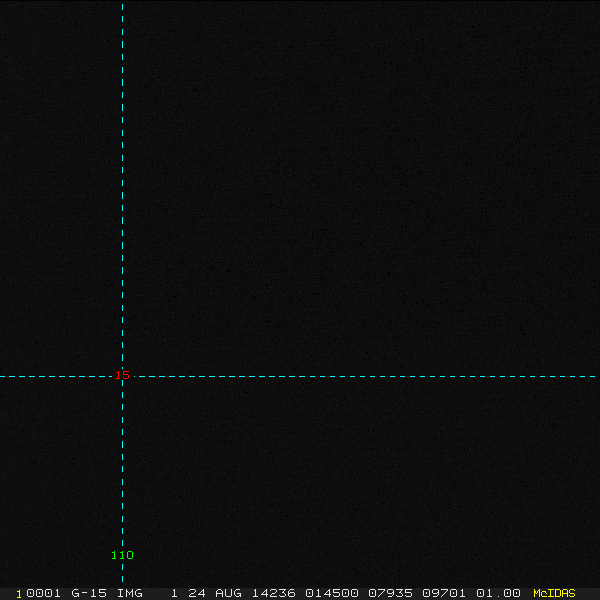Select the 014500 time value

pyautogui.click(x=332, y=593)
